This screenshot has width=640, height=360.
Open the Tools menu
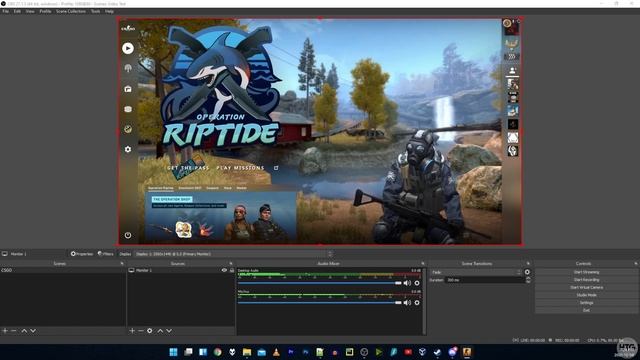point(96,11)
